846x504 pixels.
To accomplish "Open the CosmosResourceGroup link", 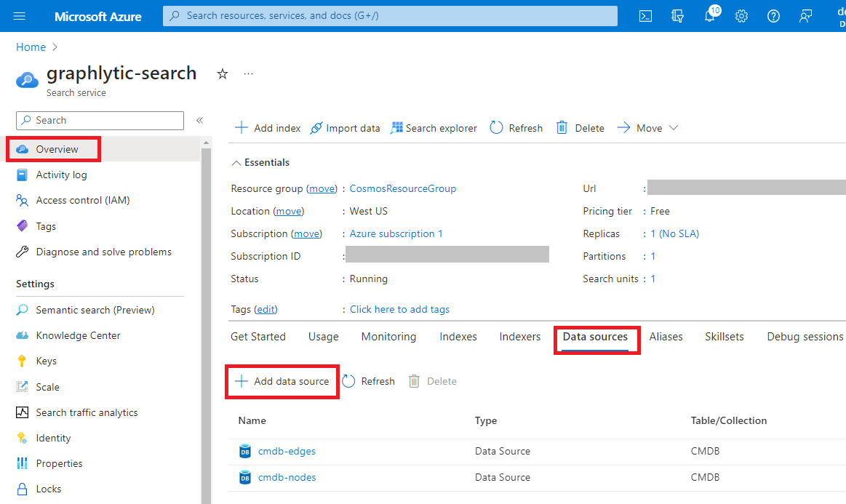I will [x=402, y=188].
